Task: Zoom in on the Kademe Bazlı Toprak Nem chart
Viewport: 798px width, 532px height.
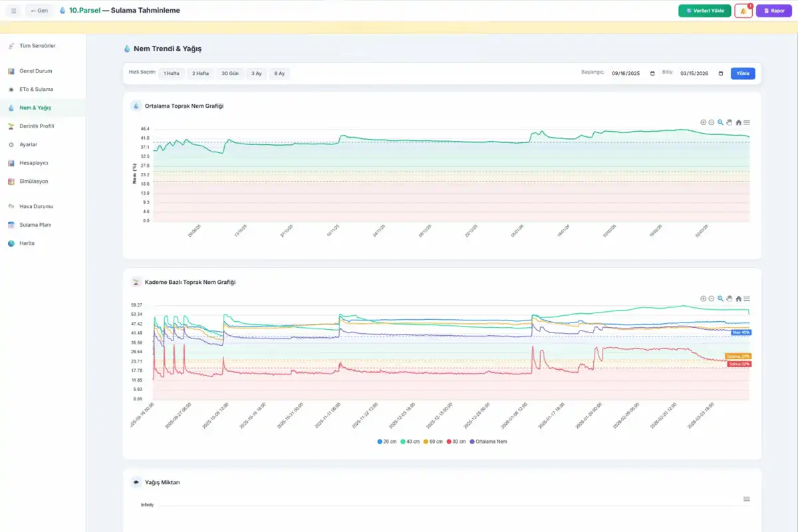Action: (704, 299)
